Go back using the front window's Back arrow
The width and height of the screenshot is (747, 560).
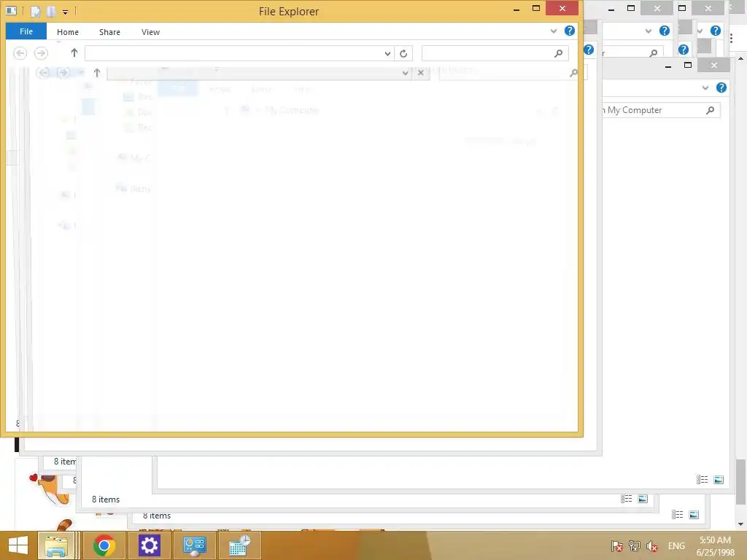20,52
